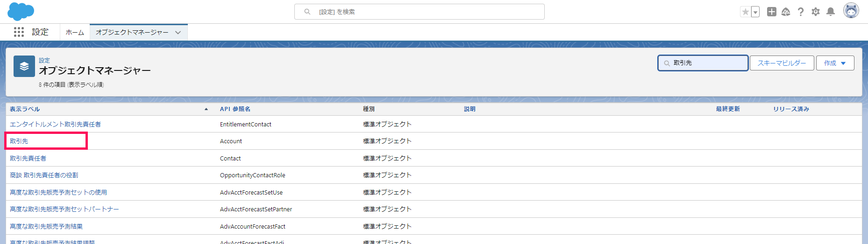Click the OpportunityContactRole API name
Screen dimensions: 868x244
point(253,175)
